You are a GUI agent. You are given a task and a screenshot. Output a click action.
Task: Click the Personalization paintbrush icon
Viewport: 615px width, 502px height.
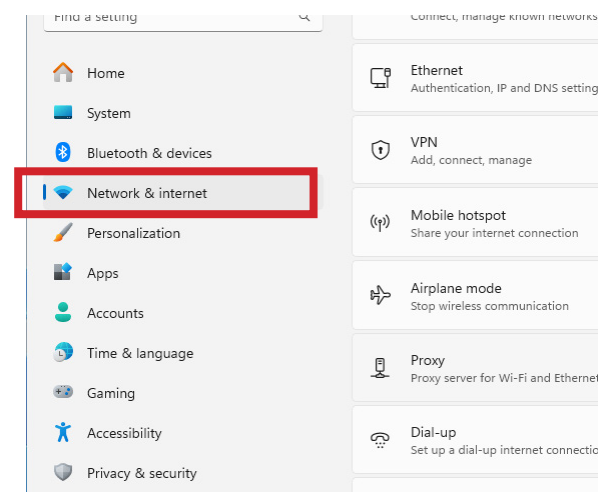point(63,233)
